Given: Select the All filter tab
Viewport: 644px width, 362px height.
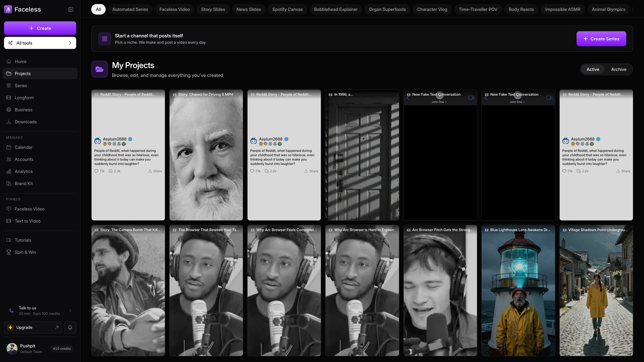Looking at the screenshot, I should (98, 9).
